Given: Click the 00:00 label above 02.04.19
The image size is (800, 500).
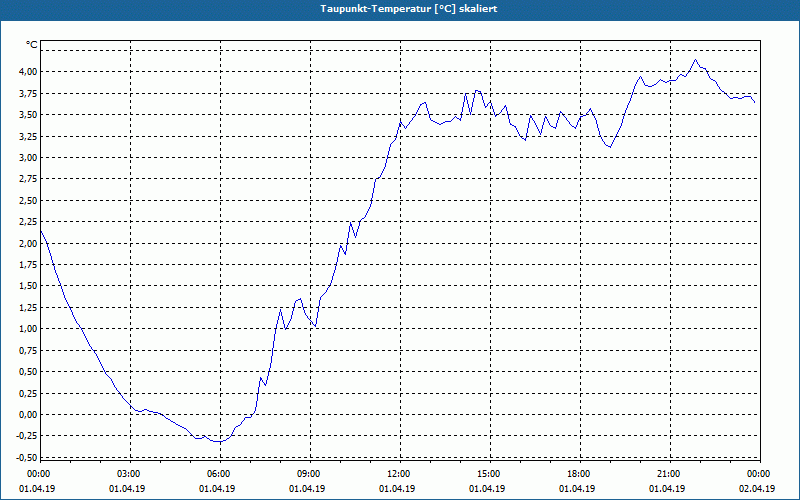Looking at the screenshot, I should [759, 474].
